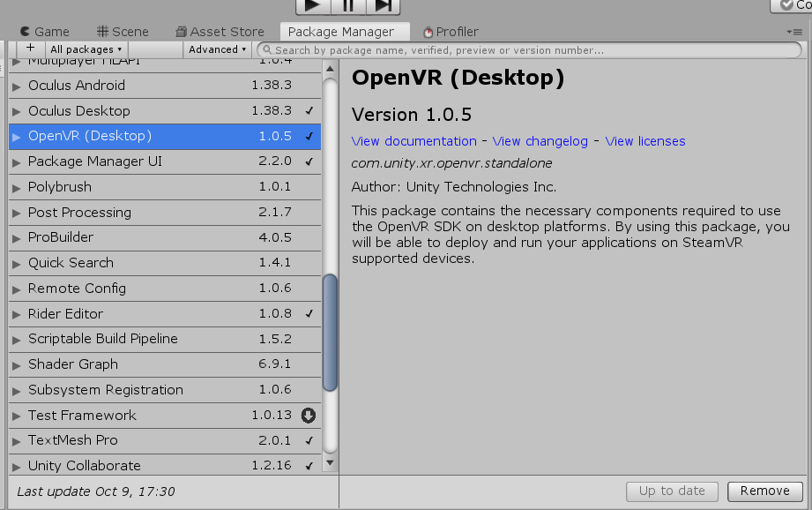Click the Up to date button

pos(672,491)
